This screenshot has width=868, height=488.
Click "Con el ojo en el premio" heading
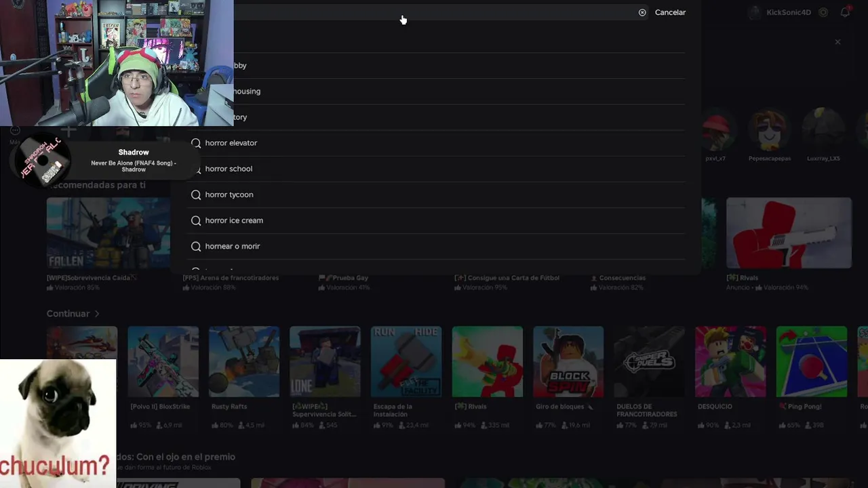tap(185, 457)
